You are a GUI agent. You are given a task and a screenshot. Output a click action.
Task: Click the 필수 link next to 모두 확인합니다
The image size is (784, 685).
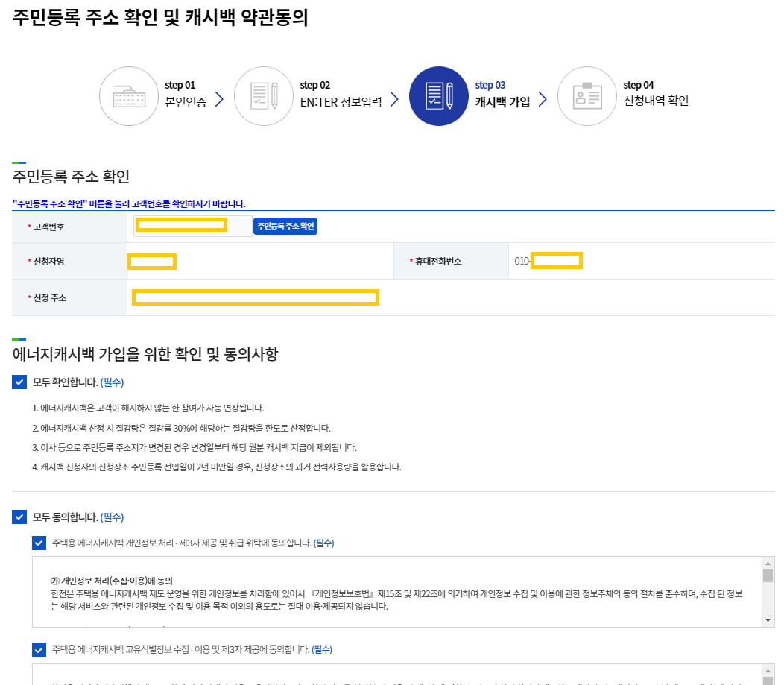pos(113,382)
